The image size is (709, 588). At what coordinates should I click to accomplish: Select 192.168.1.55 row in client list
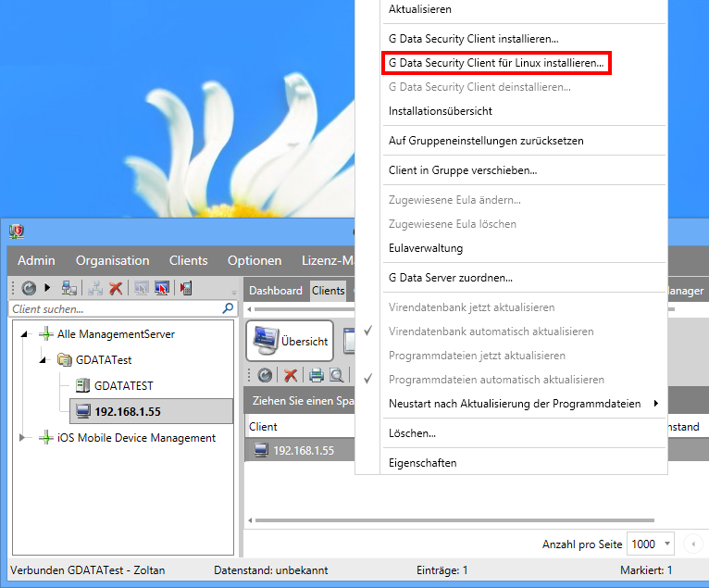300,450
